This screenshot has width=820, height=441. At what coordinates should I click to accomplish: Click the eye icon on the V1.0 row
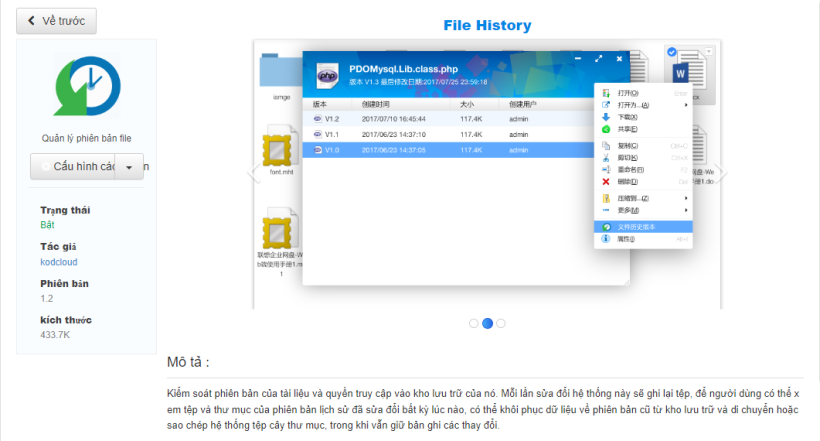[x=317, y=150]
